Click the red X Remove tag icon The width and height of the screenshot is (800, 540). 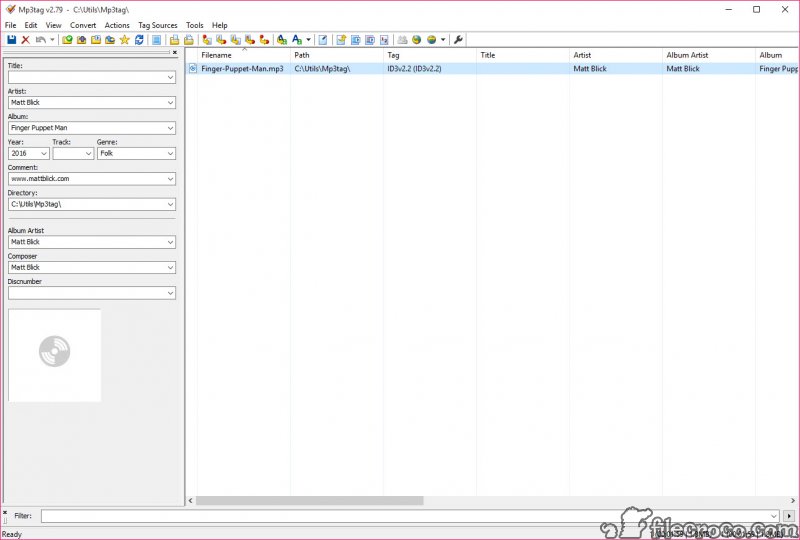[26, 39]
